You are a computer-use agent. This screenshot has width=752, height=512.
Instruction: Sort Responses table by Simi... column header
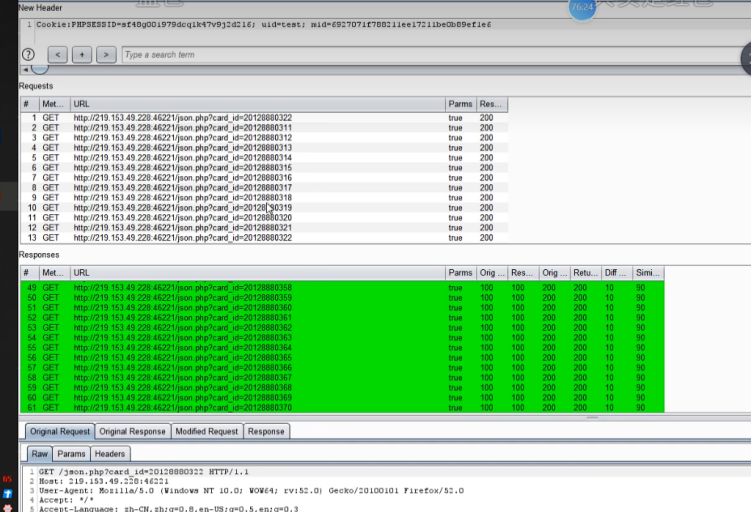tap(646, 273)
